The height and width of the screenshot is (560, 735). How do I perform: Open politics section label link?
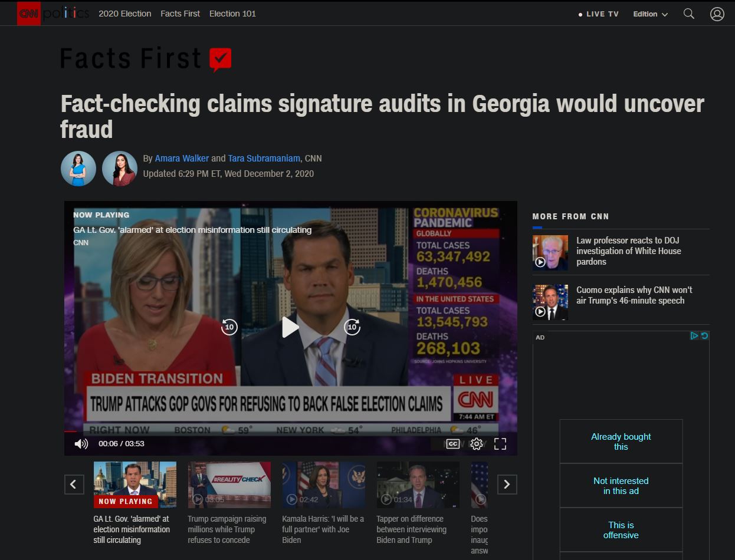click(x=66, y=13)
